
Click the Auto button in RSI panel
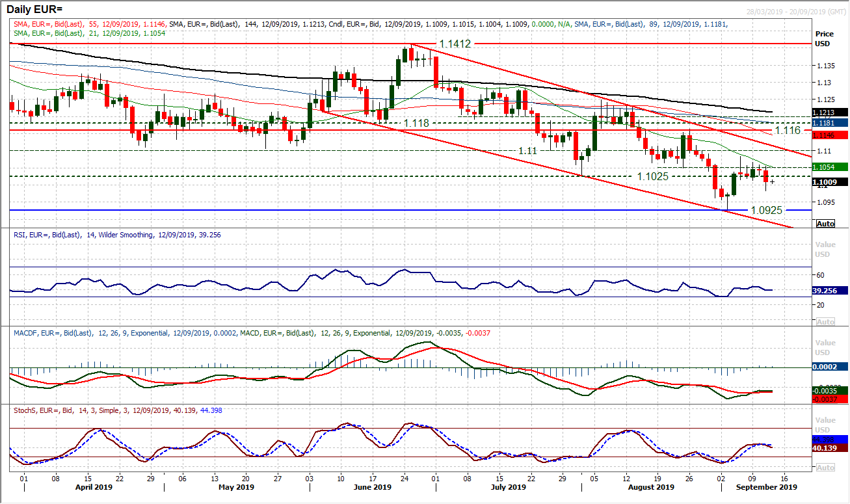coord(825,322)
